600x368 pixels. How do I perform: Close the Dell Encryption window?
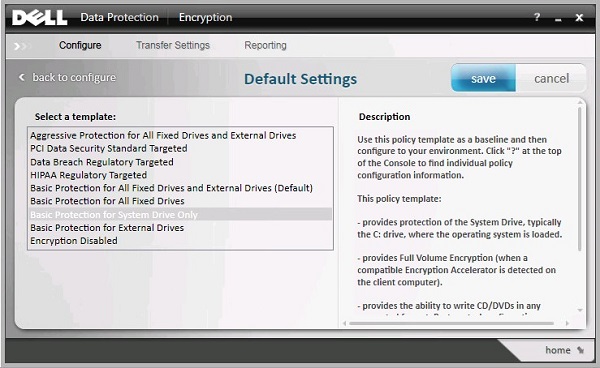tap(579, 18)
